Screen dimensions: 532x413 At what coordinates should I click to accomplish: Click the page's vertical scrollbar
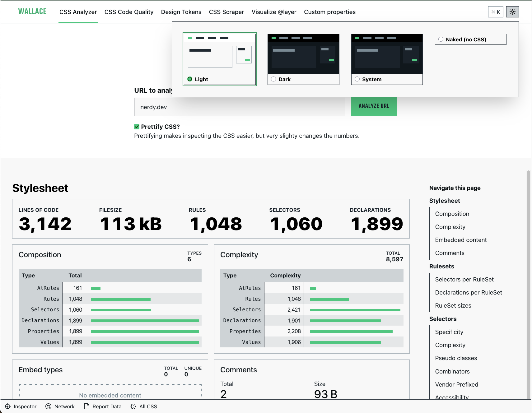[528, 249]
